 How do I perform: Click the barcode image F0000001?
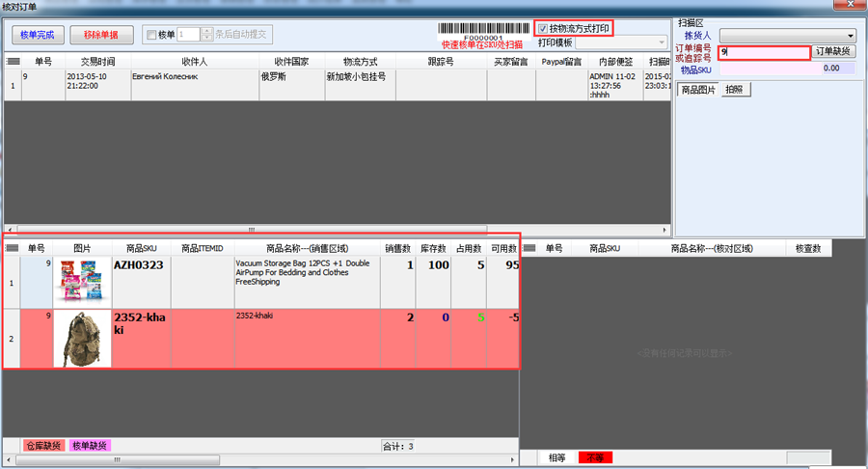pos(483,28)
